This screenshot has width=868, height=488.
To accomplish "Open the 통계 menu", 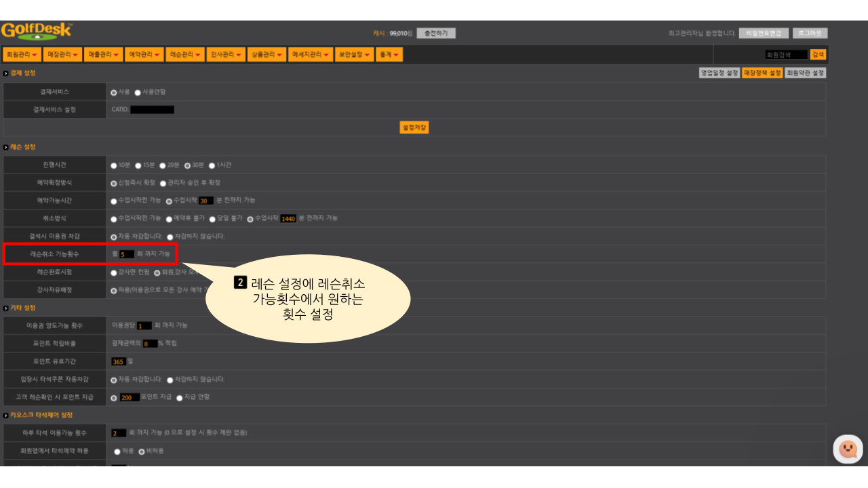I will [x=389, y=54].
